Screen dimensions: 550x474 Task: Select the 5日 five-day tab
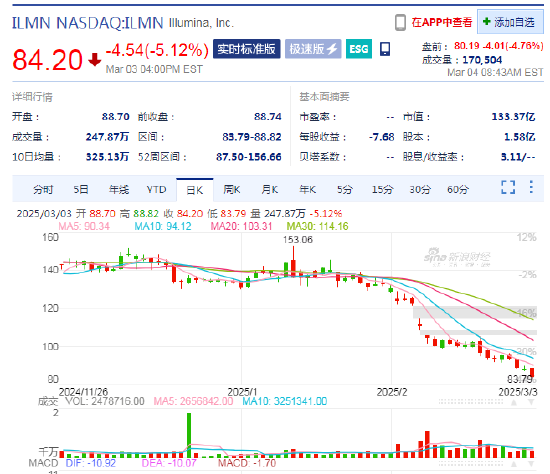click(81, 190)
